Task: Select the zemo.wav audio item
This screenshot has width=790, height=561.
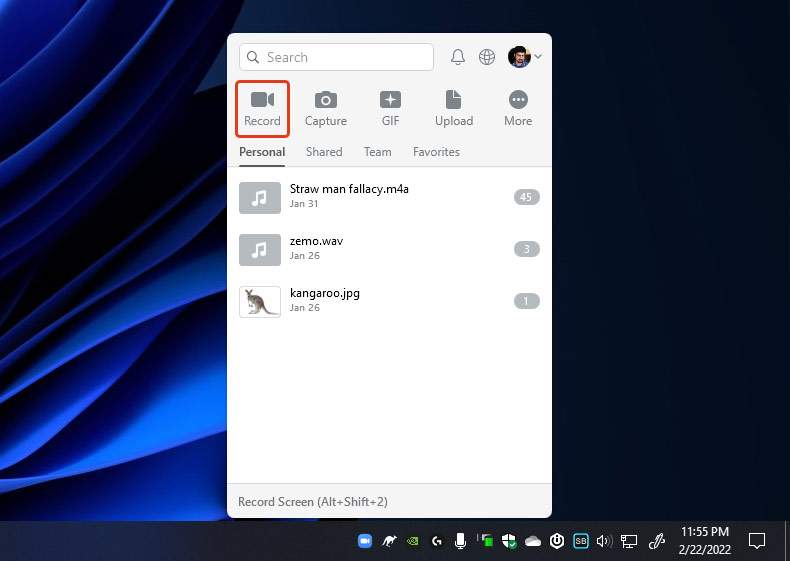Action: [x=316, y=241]
